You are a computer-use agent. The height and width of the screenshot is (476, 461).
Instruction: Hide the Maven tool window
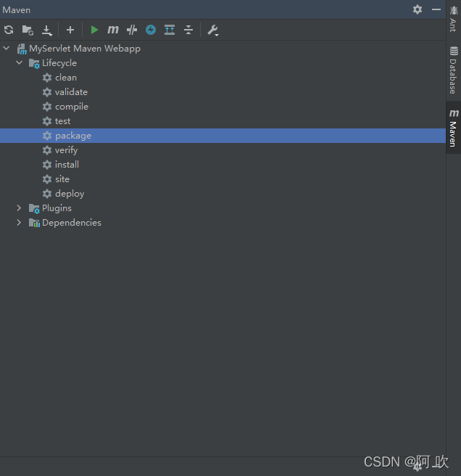[436, 9]
